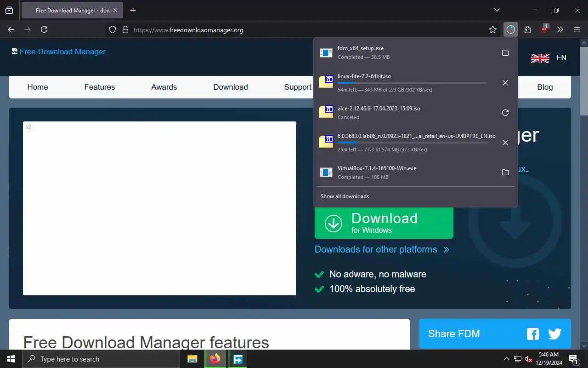Open the EN language selector
Image resolution: width=588 pixels, height=368 pixels.
point(561,57)
